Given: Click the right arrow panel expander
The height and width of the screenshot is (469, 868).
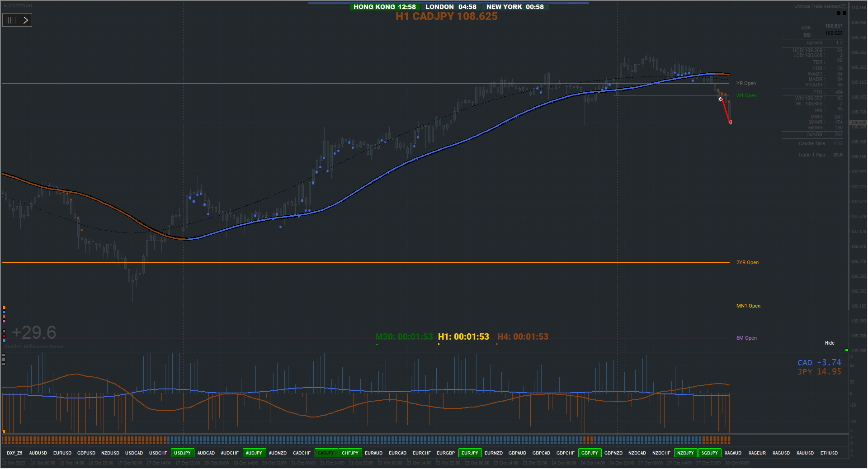Looking at the screenshot, I should point(26,20).
